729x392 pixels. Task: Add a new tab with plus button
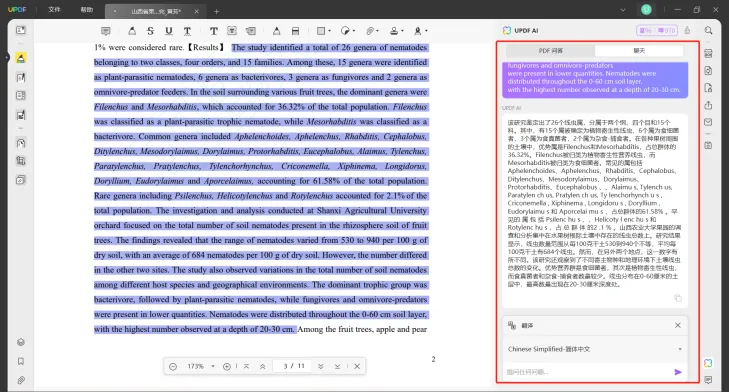tap(216, 11)
